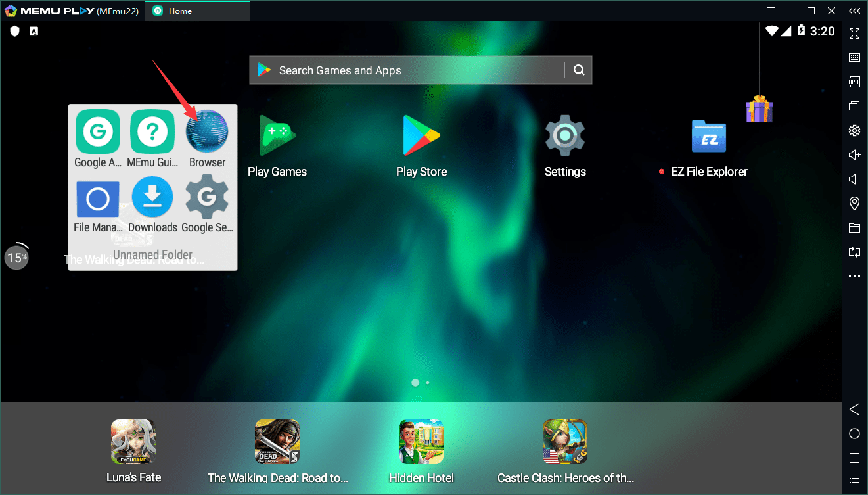
Task: Decrease volume from sidebar
Action: (854, 179)
